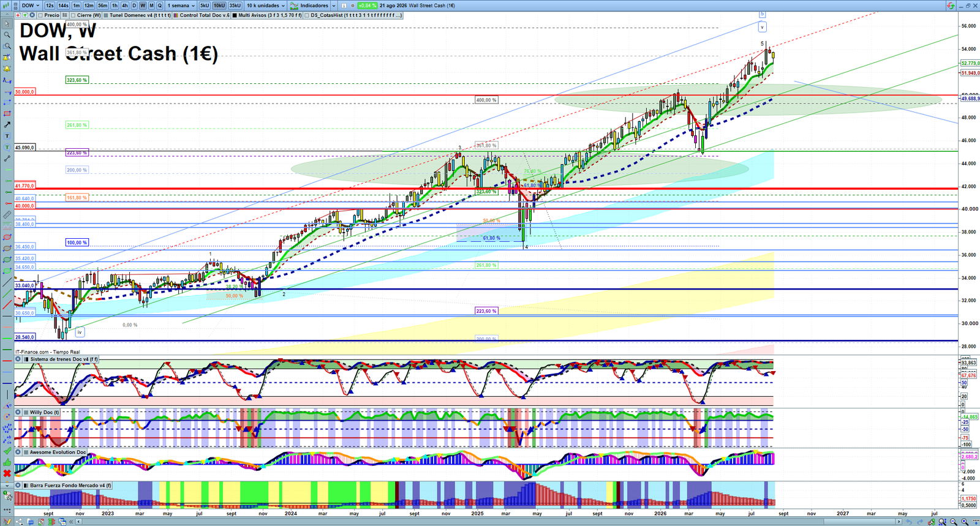The image size is (980, 526).
Task: Open the list icon next to Precio
Action: pyautogui.click(x=65, y=15)
